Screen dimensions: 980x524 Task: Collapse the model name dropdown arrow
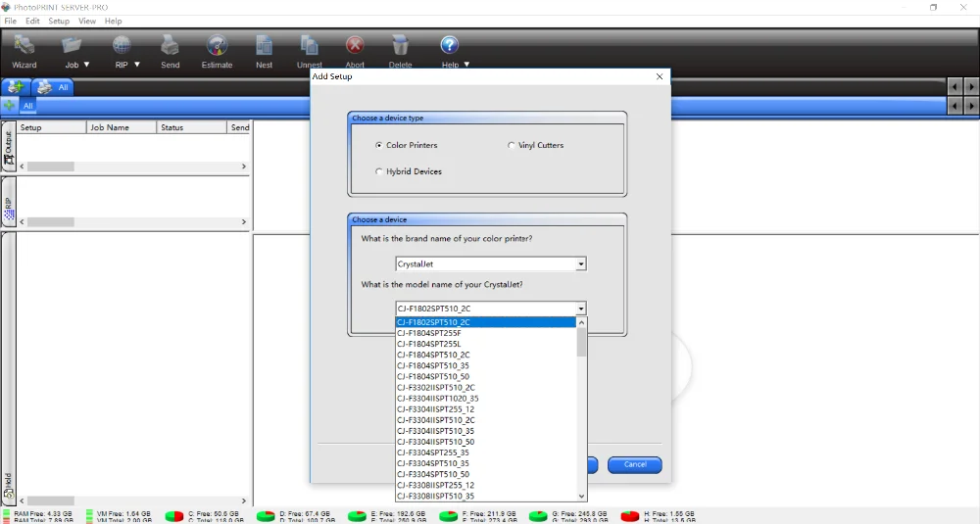580,309
